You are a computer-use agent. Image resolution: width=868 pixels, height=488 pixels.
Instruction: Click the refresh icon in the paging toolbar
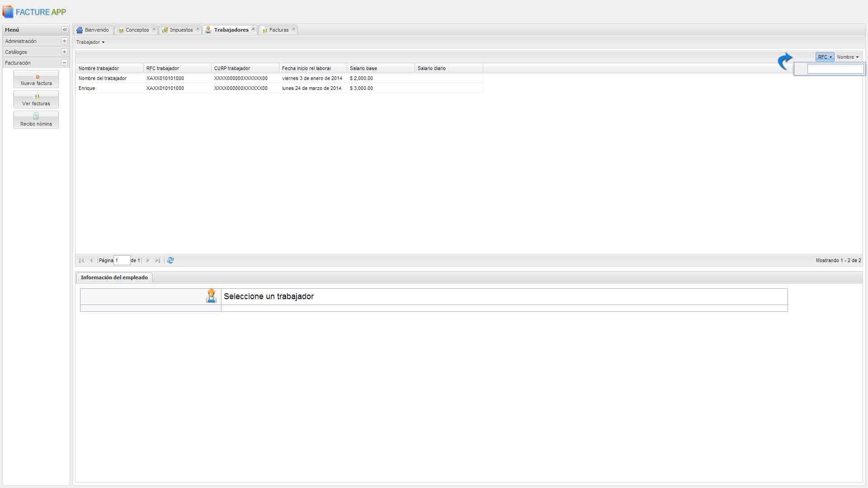(x=170, y=260)
